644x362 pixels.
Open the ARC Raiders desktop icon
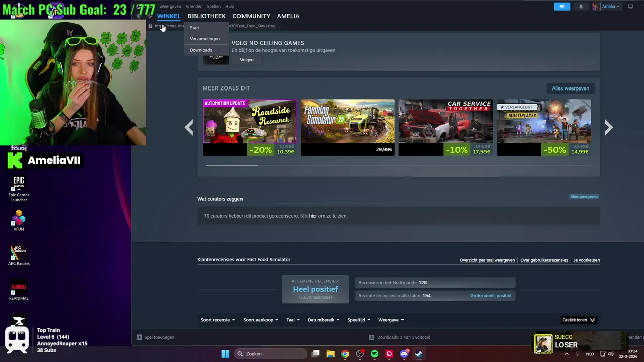coord(19,256)
